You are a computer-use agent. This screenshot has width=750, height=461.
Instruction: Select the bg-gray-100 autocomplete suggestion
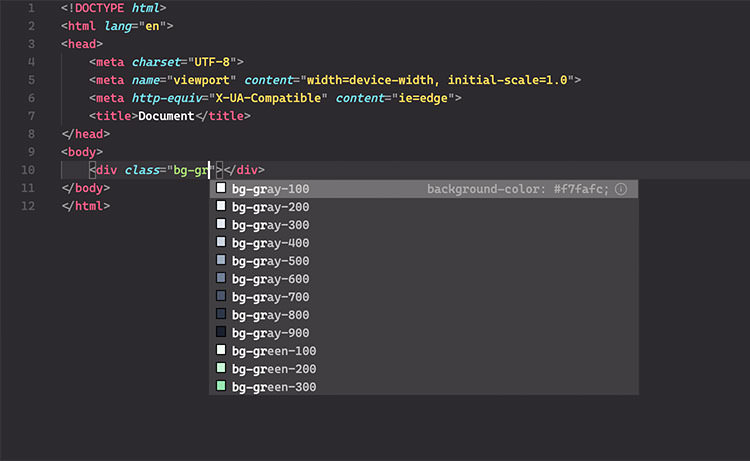tap(424, 189)
